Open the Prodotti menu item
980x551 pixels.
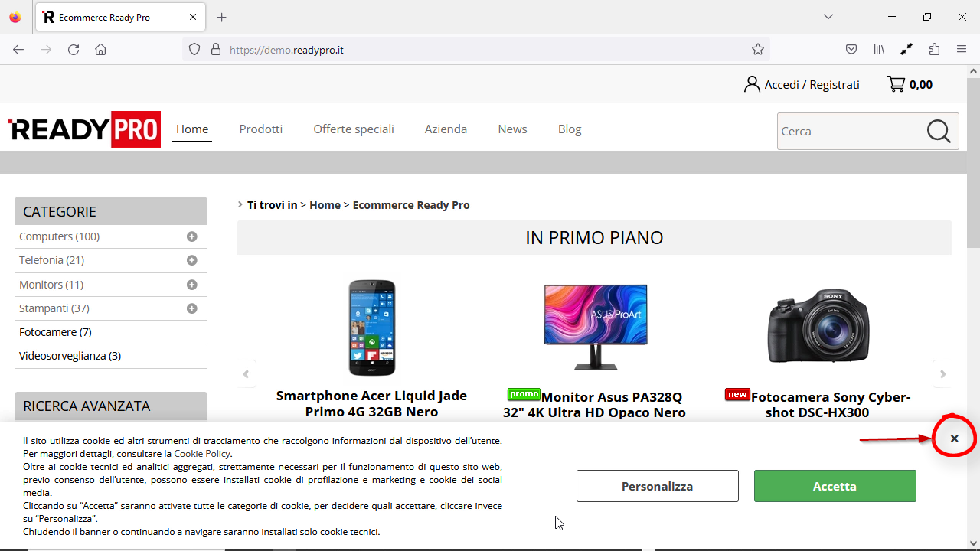coord(261,129)
